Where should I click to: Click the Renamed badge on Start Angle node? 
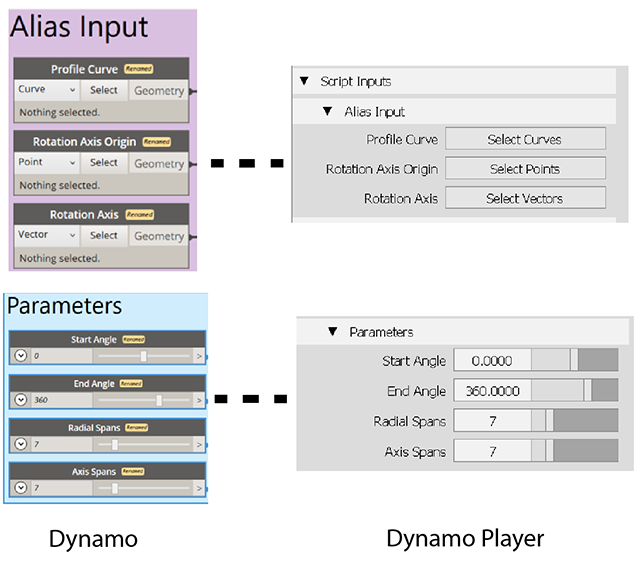point(134,339)
